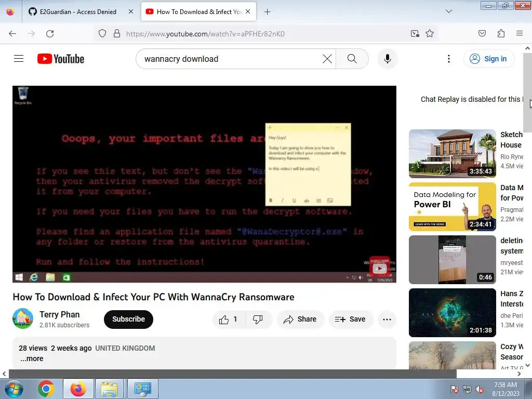Open YouTube settings three-dot menu
Screen dimensions: 532x399
coord(448,59)
